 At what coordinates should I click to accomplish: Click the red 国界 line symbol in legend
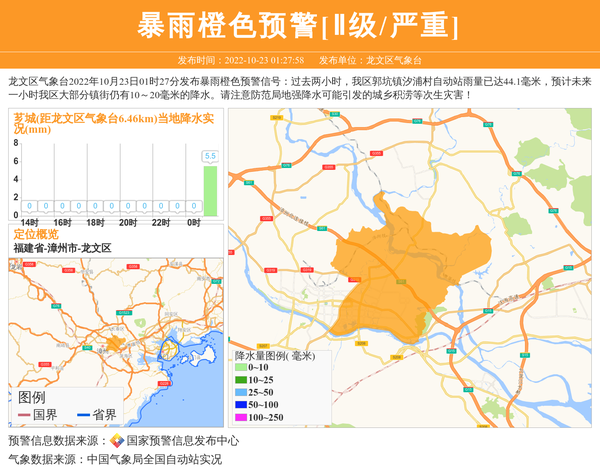coord(23,415)
